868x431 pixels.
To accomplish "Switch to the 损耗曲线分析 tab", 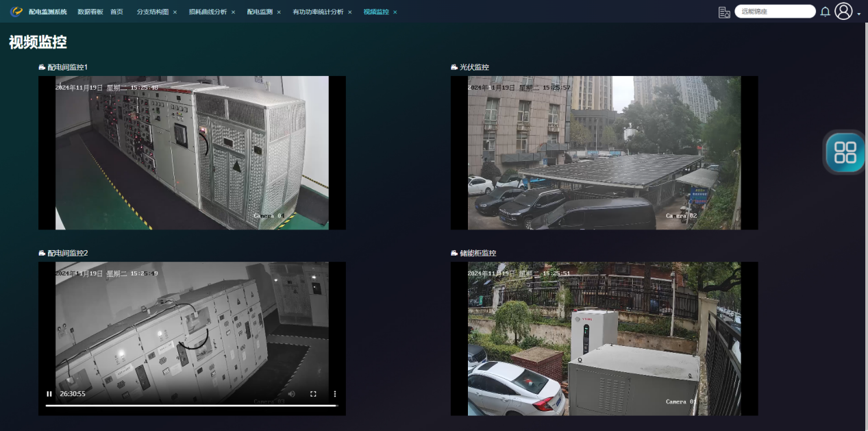I will [x=208, y=12].
